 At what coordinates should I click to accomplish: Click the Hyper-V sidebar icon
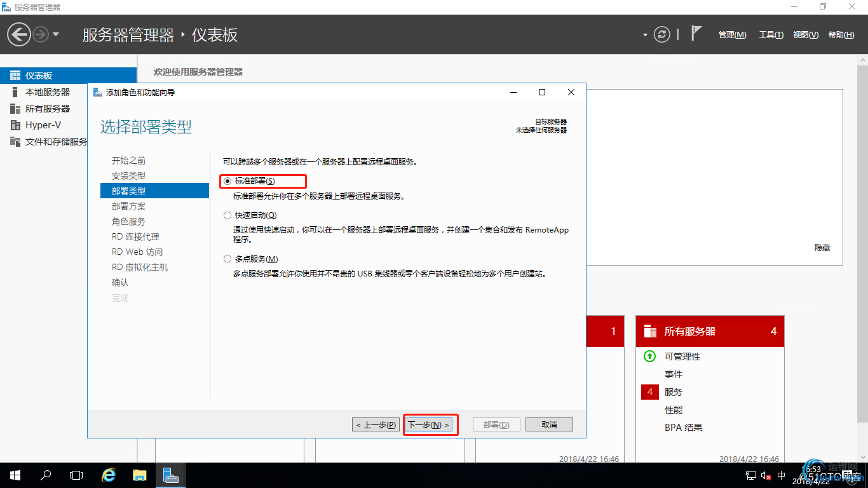(15, 125)
